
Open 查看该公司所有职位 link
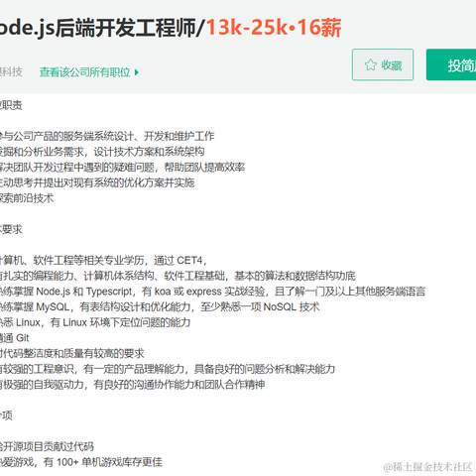(x=85, y=72)
